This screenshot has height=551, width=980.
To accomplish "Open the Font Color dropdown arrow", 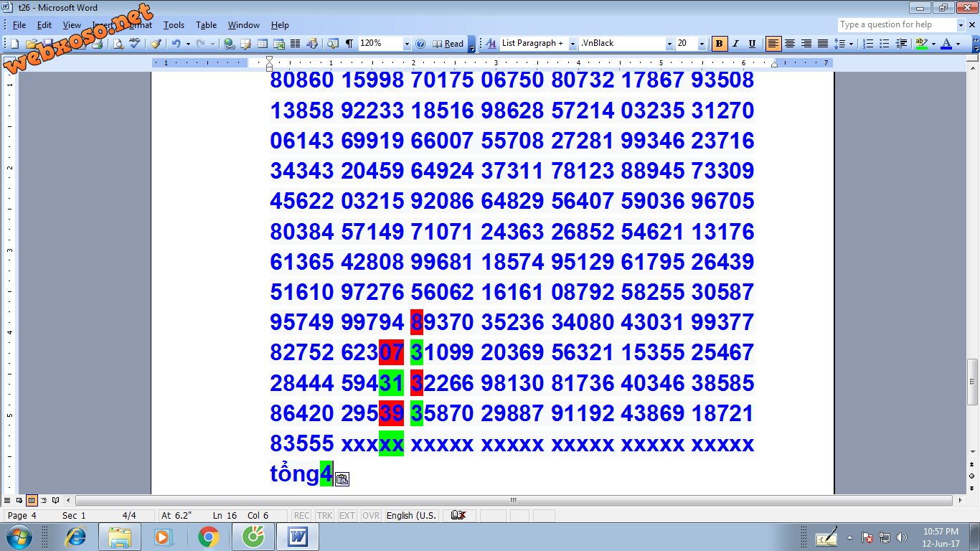I will [x=958, y=44].
